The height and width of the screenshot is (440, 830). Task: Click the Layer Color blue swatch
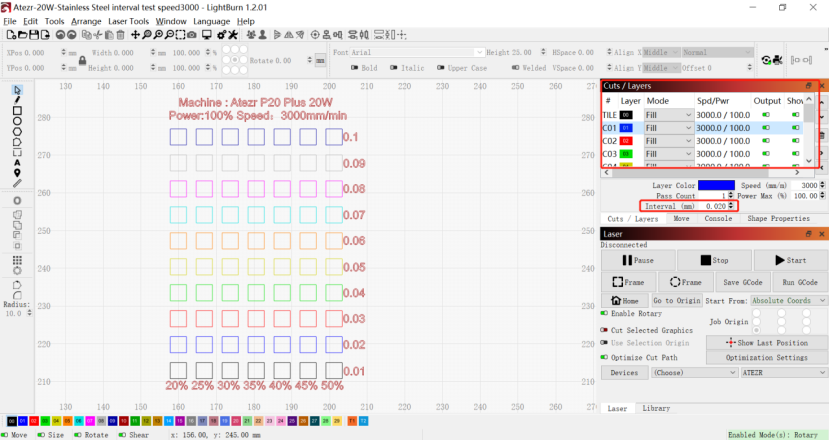click(716, 185)
